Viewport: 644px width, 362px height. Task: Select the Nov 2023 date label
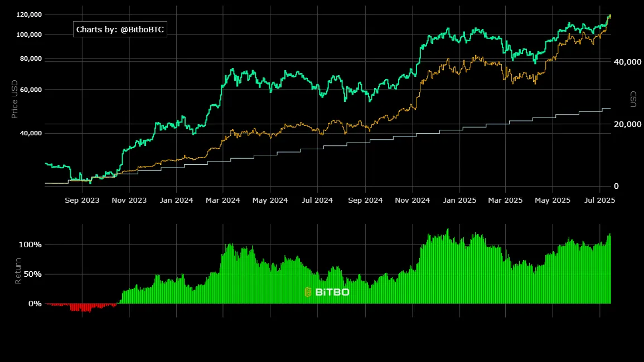129,200
